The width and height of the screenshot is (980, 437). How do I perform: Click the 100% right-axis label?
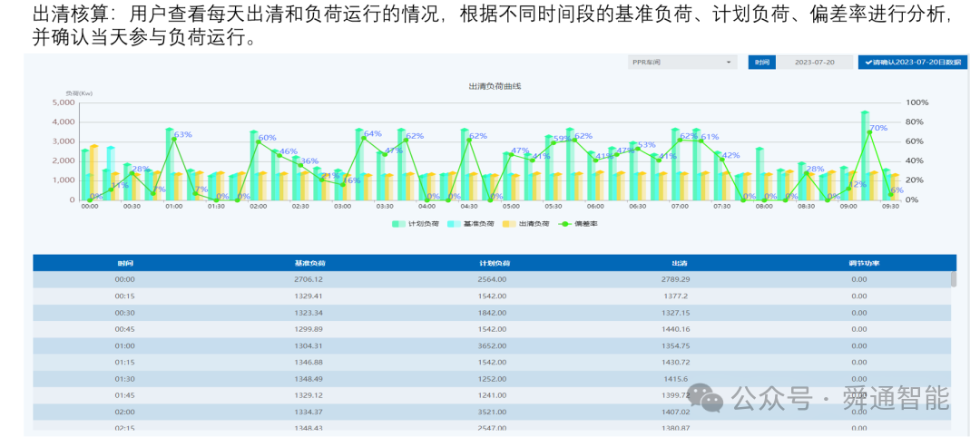tap(916, 102)
